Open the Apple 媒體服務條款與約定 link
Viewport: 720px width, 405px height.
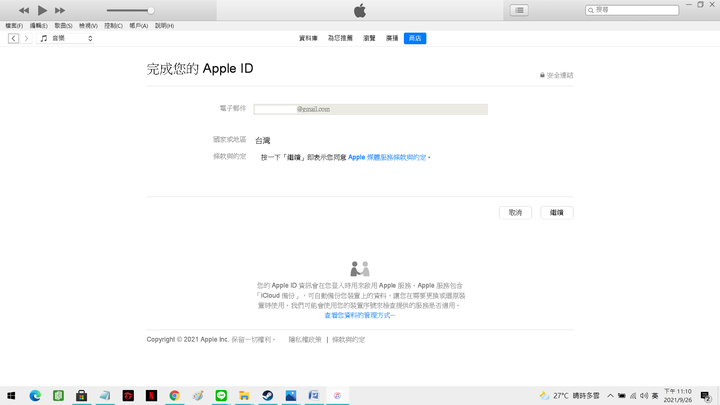coord(387,158)
